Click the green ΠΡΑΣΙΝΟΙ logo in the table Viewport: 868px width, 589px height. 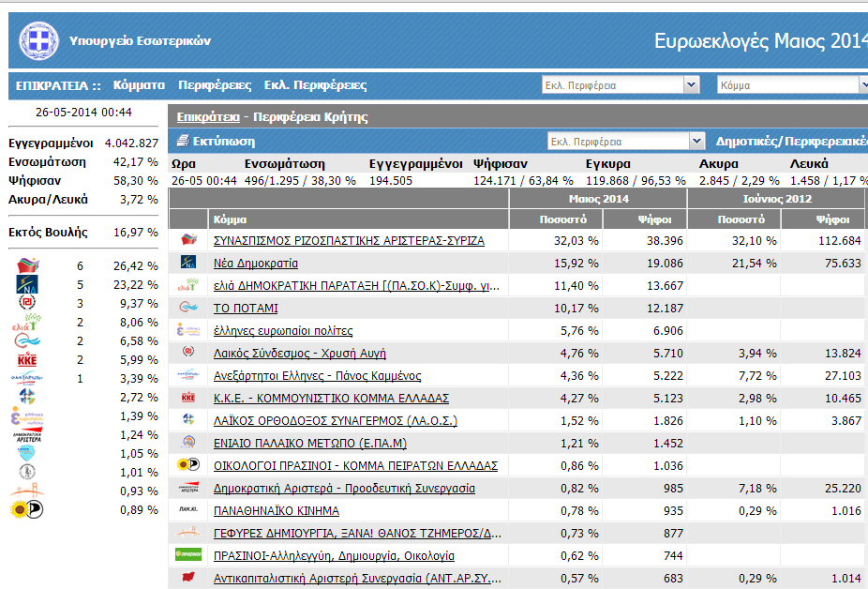[x=188, y=555]
